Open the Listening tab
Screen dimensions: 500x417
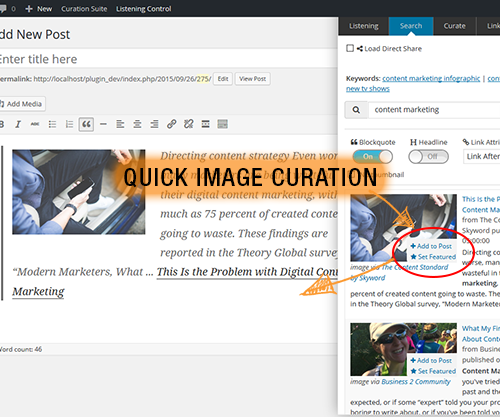pyautogui.click(x=364, y=26)
